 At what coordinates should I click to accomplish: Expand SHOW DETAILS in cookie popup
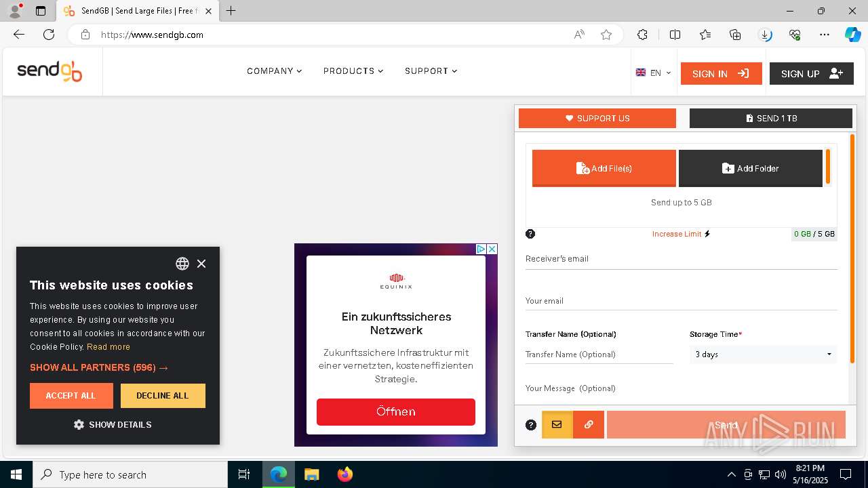click(113, 425)
